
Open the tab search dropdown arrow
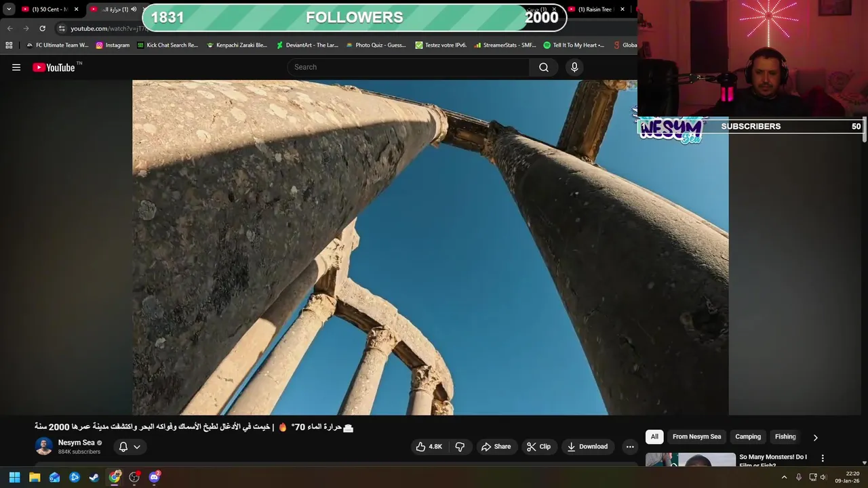[9, 9]
